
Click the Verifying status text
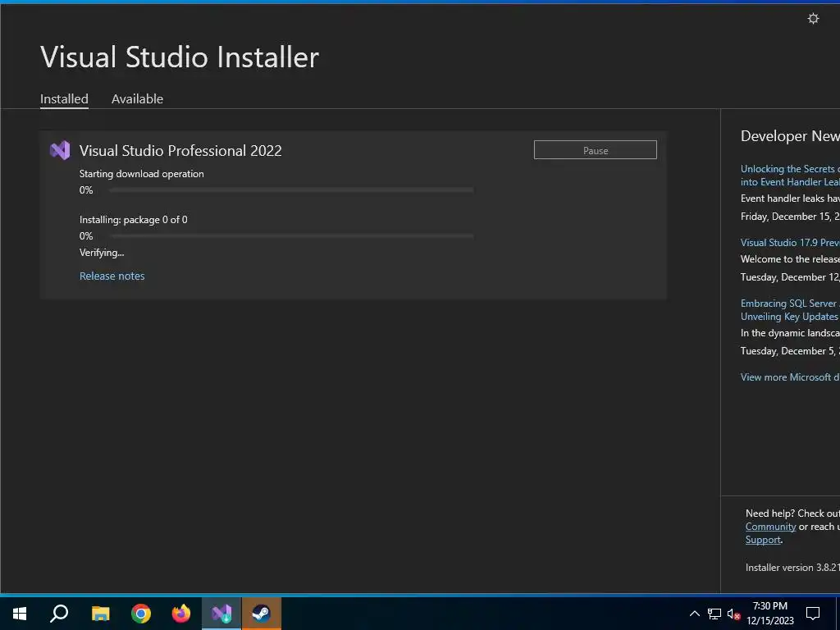pyautogui.click(x=102, y=253)
